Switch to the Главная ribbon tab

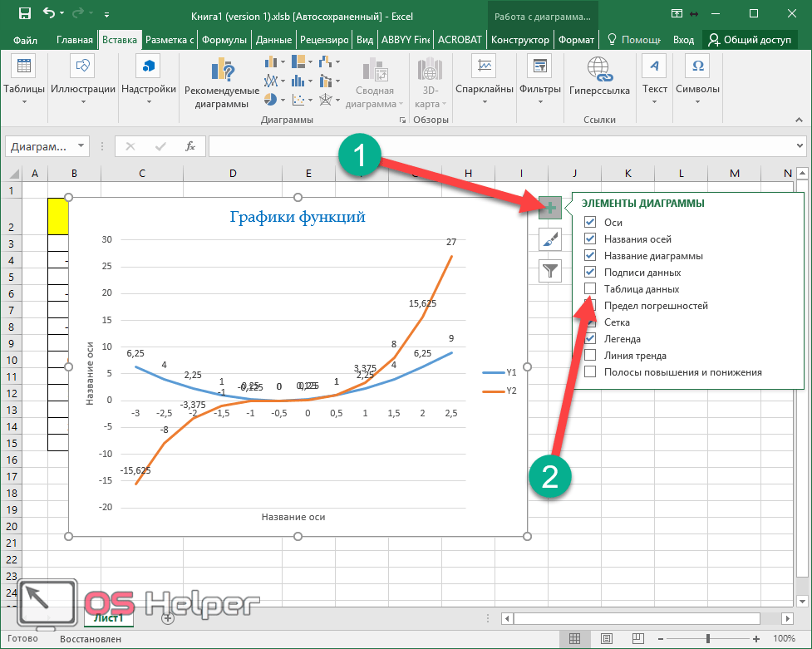(x=75, y=40)
